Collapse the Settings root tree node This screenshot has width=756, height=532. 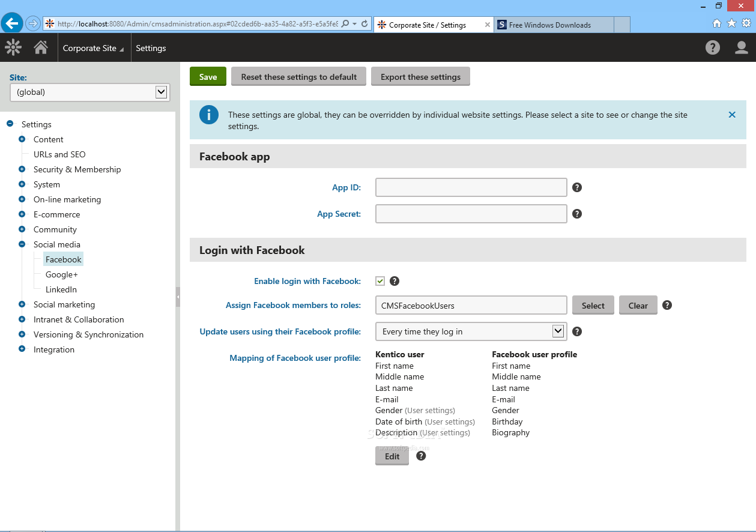10,124
